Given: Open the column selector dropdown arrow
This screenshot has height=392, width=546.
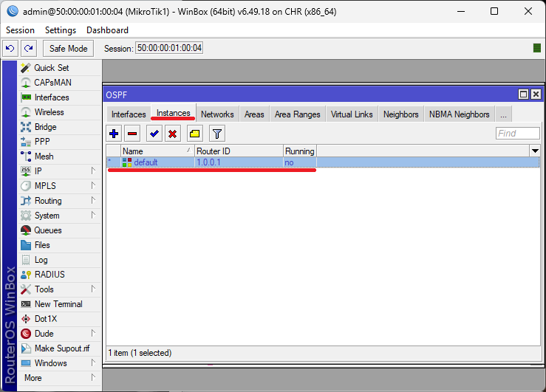Looking at the screenshot, I should pyautogui.click(x=535, y=151).
